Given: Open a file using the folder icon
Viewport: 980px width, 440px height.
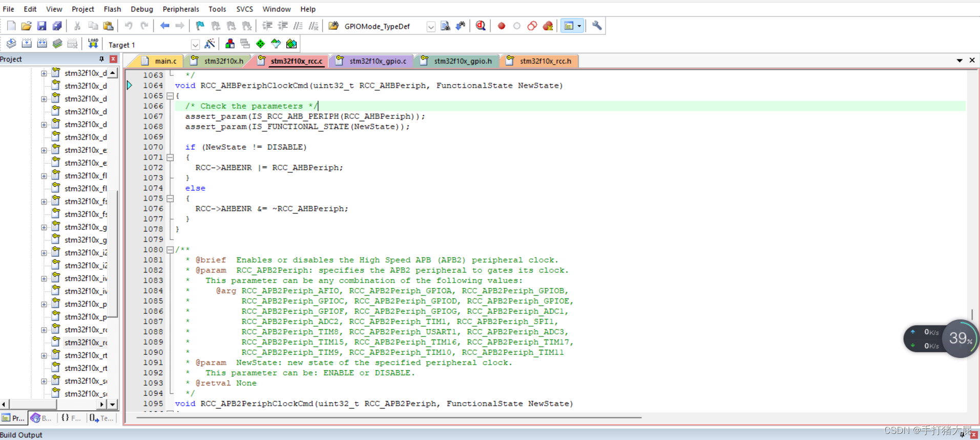Looking at the screenshot, I should click(x=27, y=26).
